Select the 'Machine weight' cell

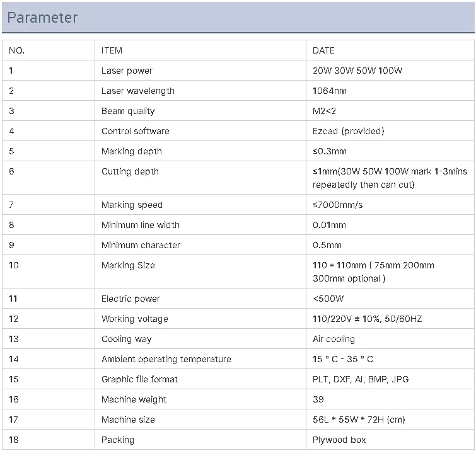click(134, 400)
